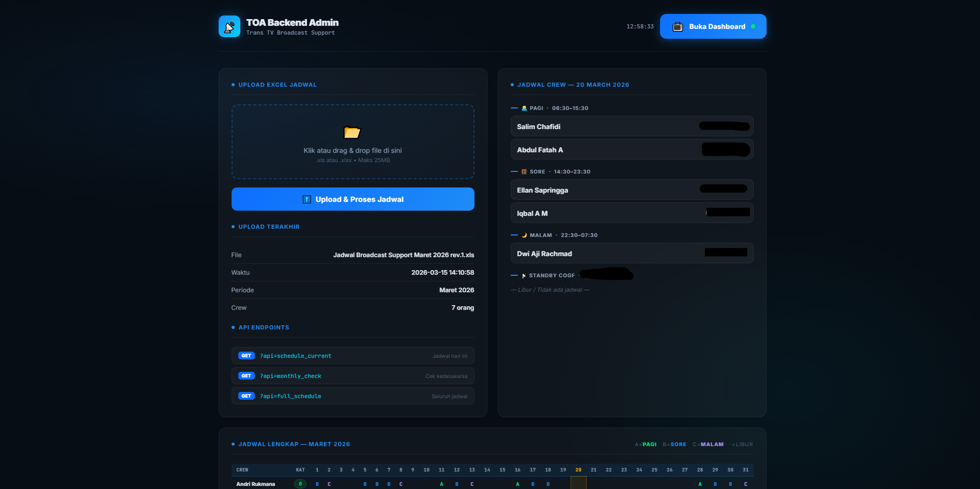Screen dimensions: 980x489
Task: Click the folder icon in upload area
Action: 352,133
